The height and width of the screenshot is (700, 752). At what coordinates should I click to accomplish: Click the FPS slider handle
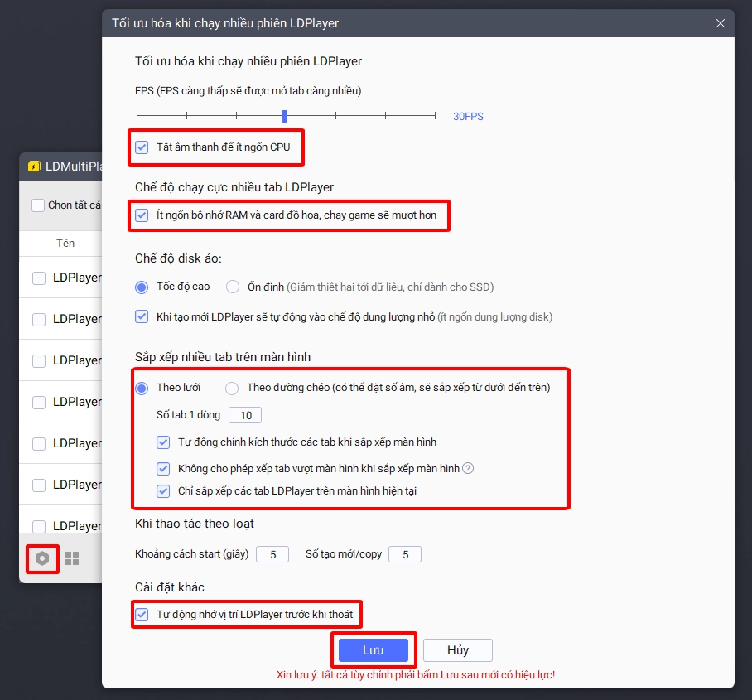[284, 117]
